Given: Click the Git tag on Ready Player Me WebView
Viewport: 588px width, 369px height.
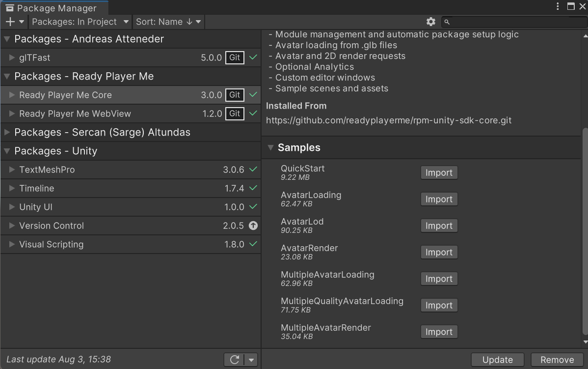Looking at the screenshot, I should [235, 114].
